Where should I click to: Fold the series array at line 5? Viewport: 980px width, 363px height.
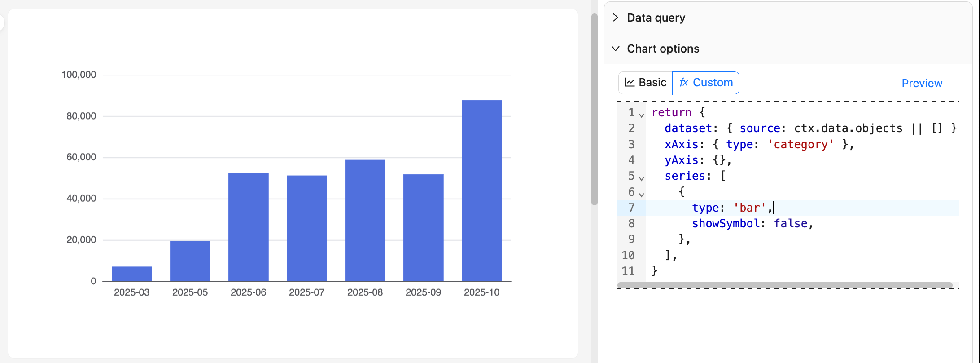tap(642, 178)
